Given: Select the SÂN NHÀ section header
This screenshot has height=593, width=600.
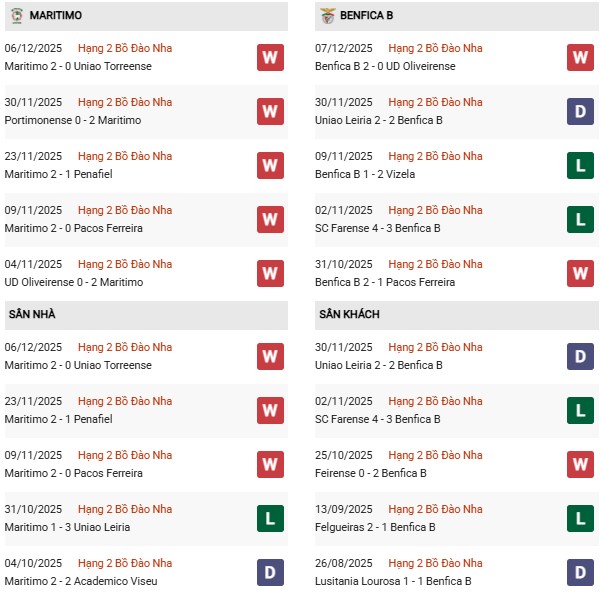Looking at the screenshot, I should pyautogui.click(x=32, y=314).
